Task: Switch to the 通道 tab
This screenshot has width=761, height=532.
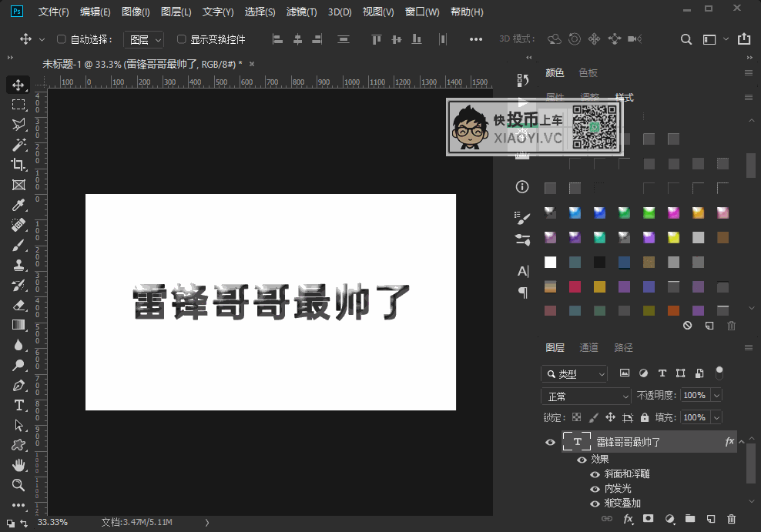Action: [588, 347]
